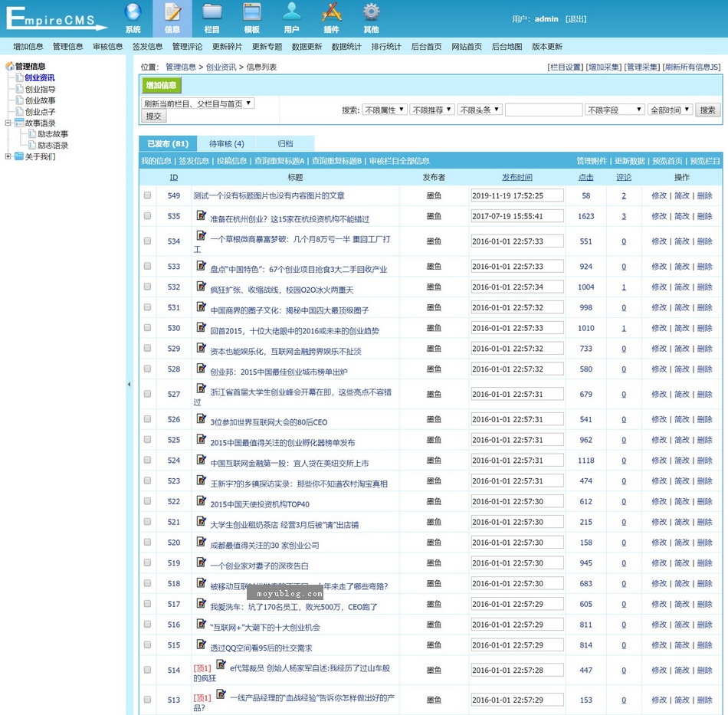Open the 插件 tools icon
The image size is (728, 715).
(x=332, y=12)
